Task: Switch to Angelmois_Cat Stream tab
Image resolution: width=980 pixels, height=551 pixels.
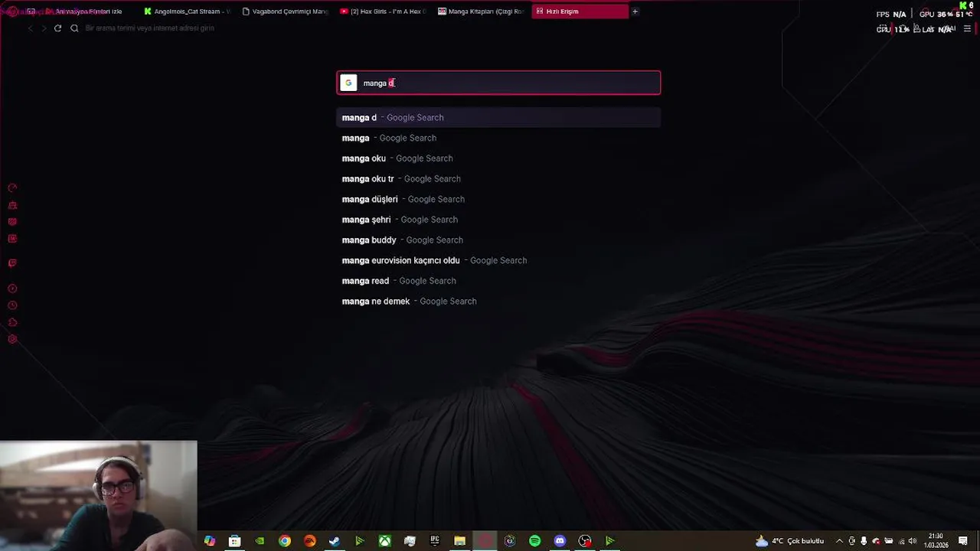Action: coord(187,11)
